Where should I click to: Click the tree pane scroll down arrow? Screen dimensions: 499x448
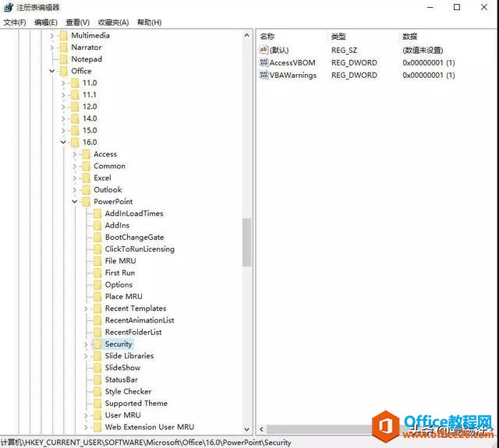pyautogui.click(x=246, y=429)
